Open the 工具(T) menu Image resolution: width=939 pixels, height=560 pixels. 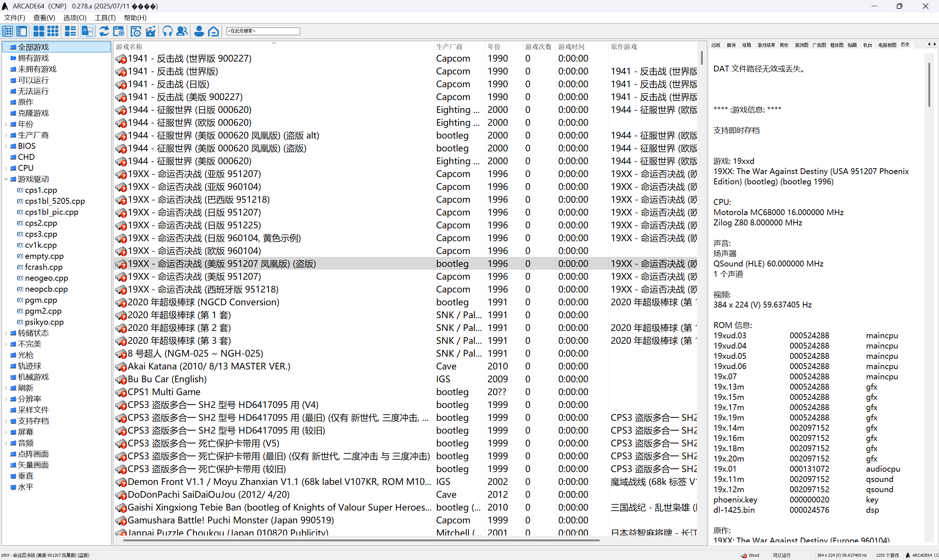105,18
